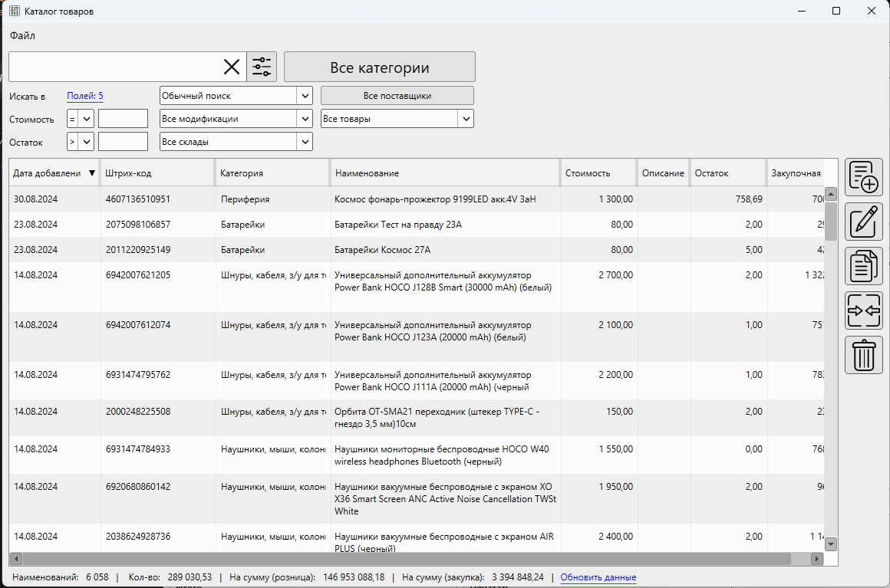Expand the 'Все модификации' dropdown

click(236, 119)
